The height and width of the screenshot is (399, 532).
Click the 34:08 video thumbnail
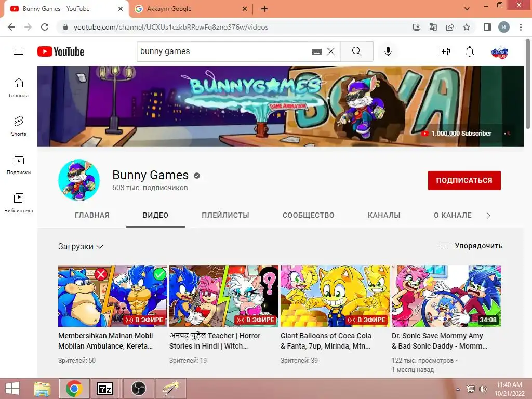click(446, 296)
